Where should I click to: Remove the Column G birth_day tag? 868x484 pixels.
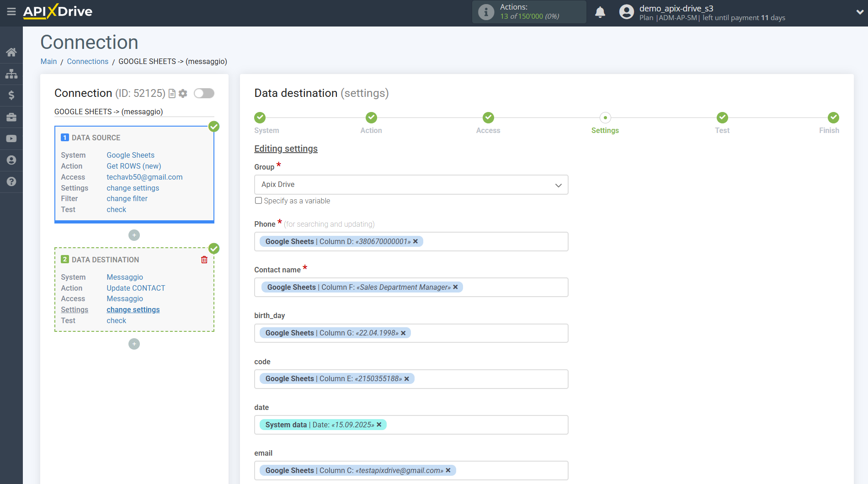click(x=403, y=333)
